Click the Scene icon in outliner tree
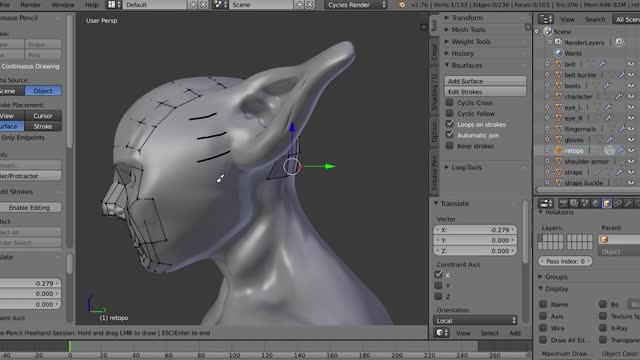The image size is (640, 360). pyautogui.click(x=548, y=31)
